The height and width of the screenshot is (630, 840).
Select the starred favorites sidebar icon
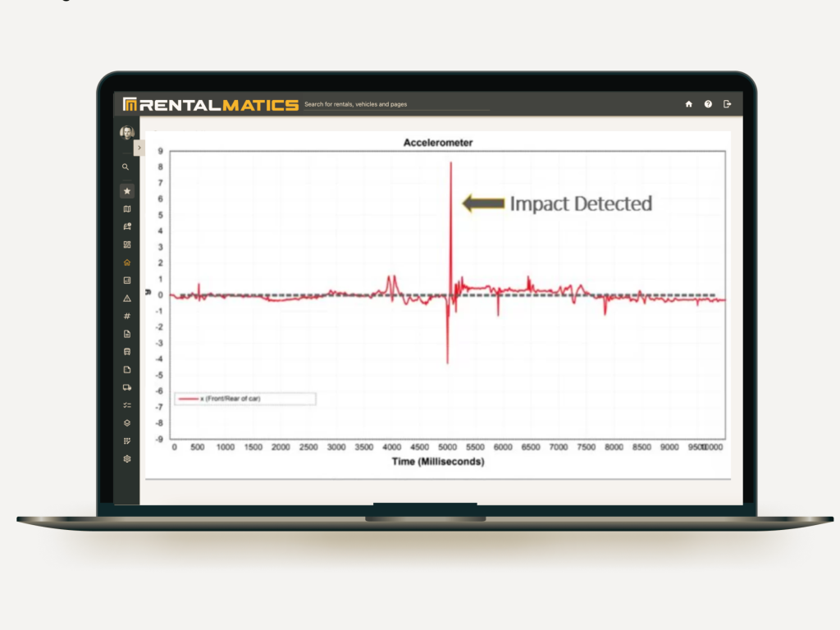[126, 189]
